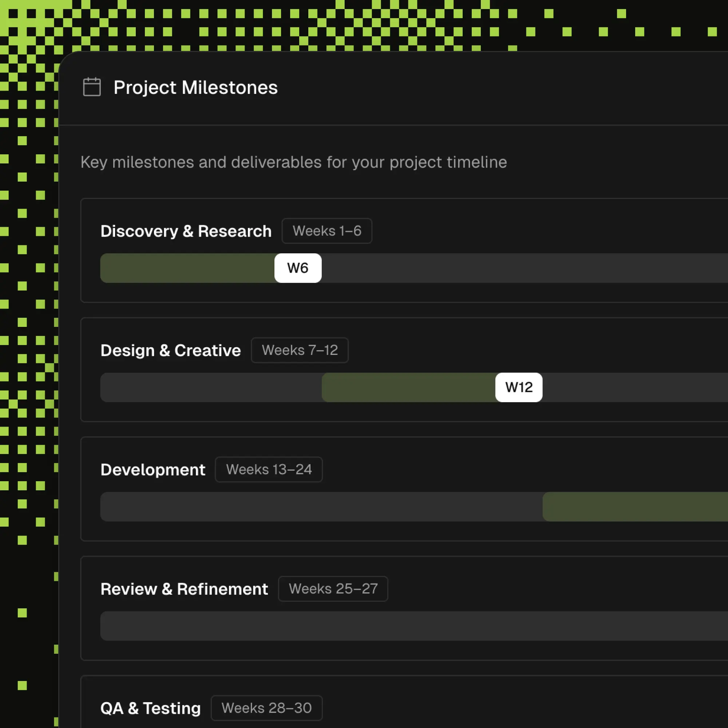This screenshot has height=728, width=728.
Task: Open the Review & Refinement milestone title
Action: pos(184,589)
